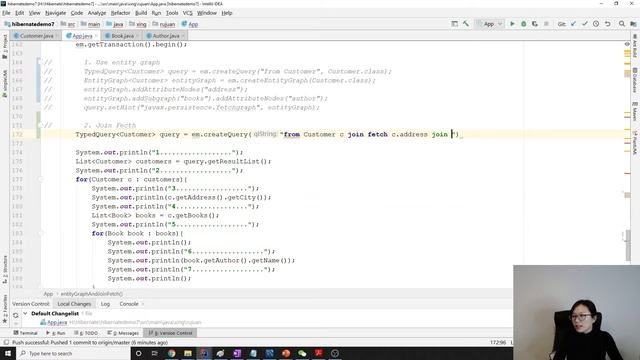Collapse the Default Changelist node

(25, 313)
